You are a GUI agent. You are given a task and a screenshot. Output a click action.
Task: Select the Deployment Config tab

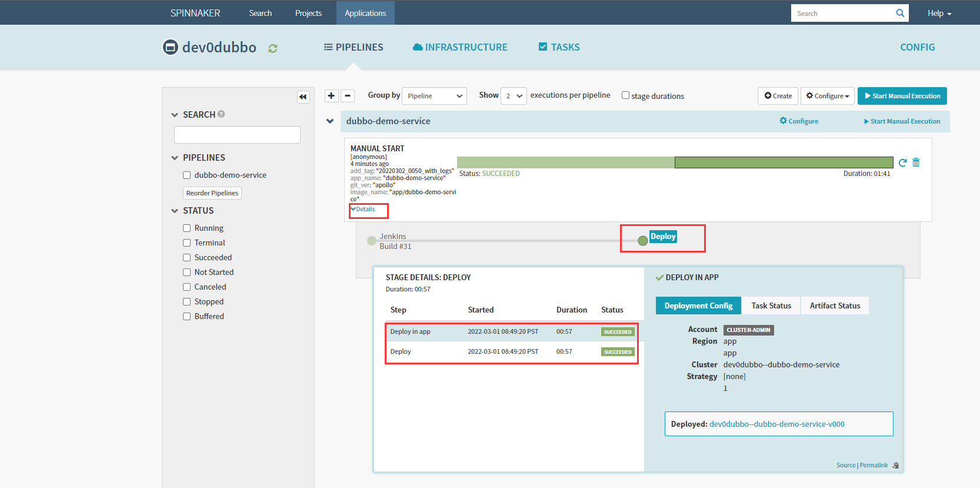pyautogui.click(x=698, y=306)
